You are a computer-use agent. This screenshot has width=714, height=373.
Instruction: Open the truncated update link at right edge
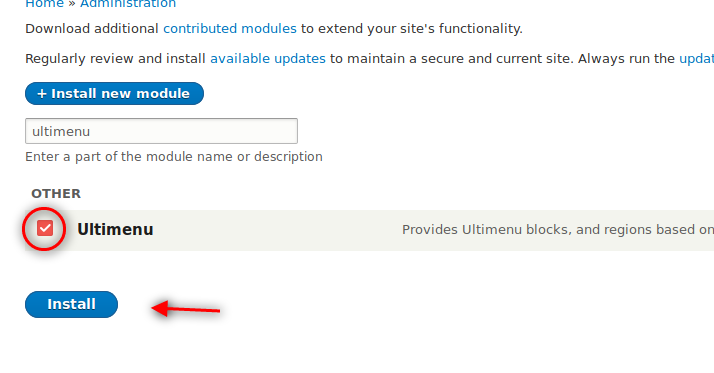tap(696, 59)
